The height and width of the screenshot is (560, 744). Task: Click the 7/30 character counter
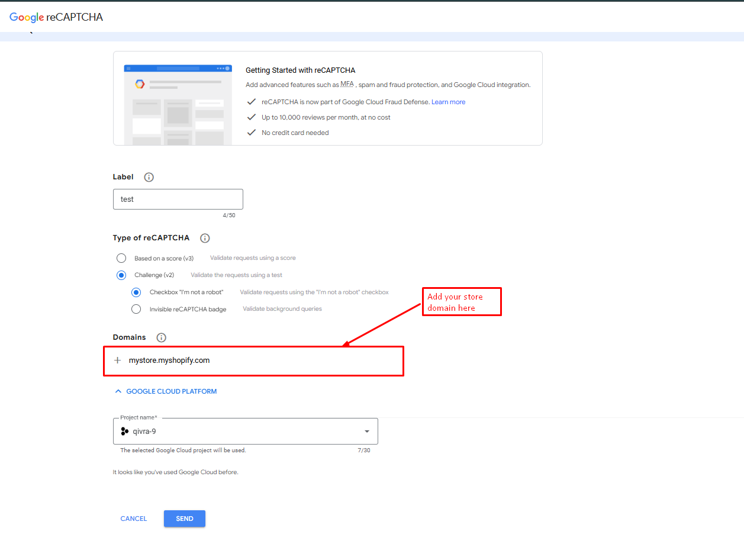point(364,450)
